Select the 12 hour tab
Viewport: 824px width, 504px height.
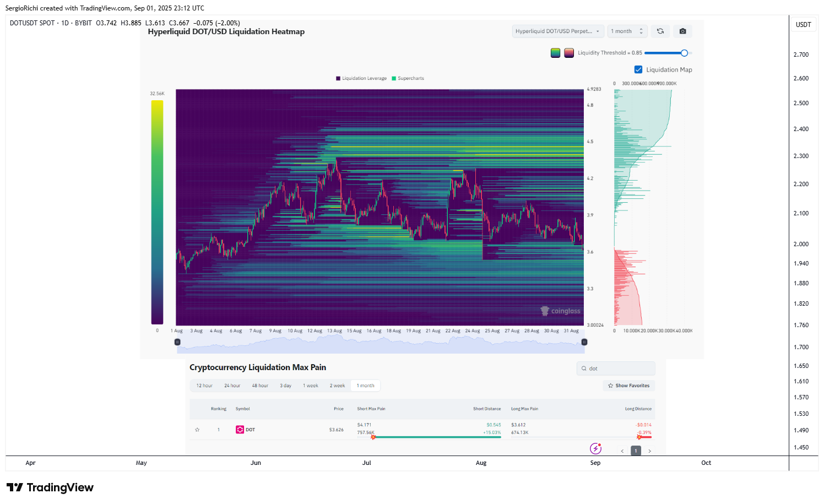click(204, 386)
